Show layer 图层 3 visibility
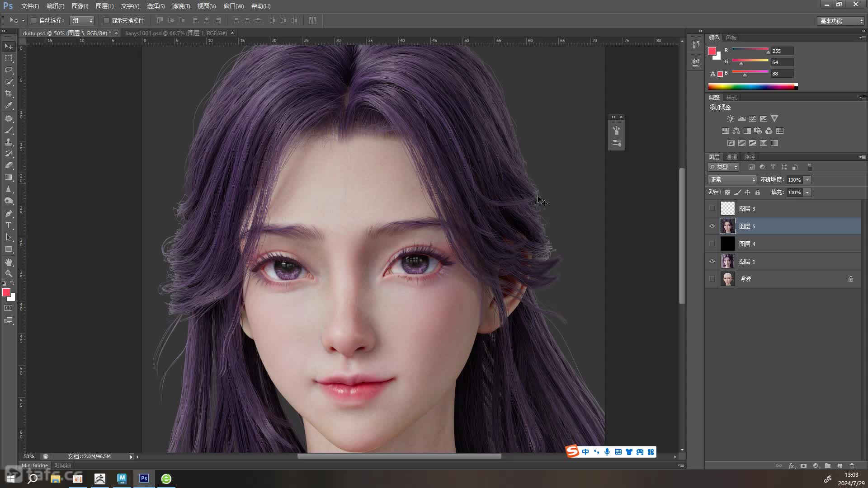Viewport: 868px width, 488px height. (712, 208)
